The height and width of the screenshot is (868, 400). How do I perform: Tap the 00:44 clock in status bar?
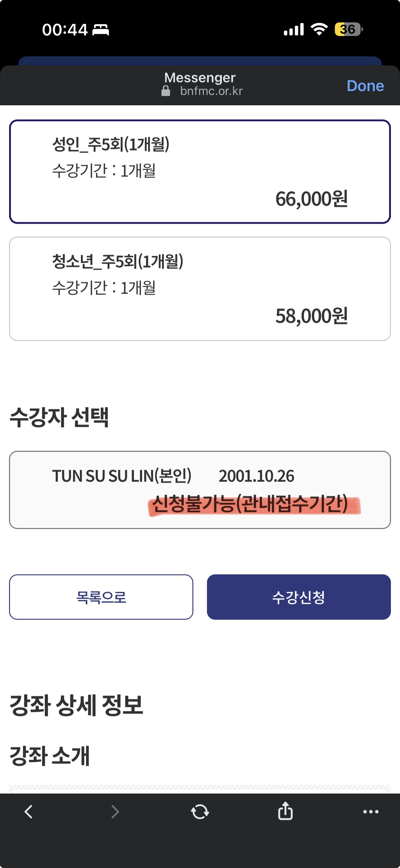(65, 30)
